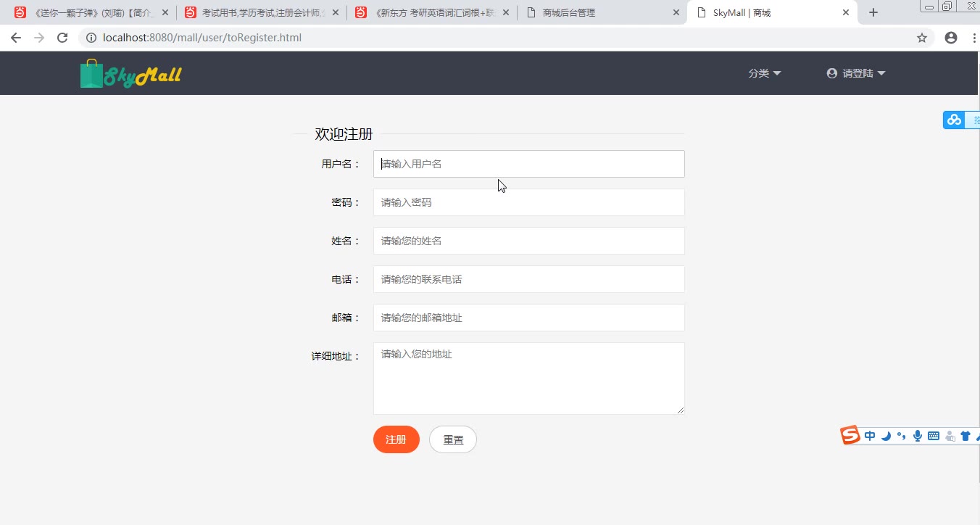Focus the 用户名 input field
Image resolution: width=980 pixels, height=525 pixels.
coord(529,164)
